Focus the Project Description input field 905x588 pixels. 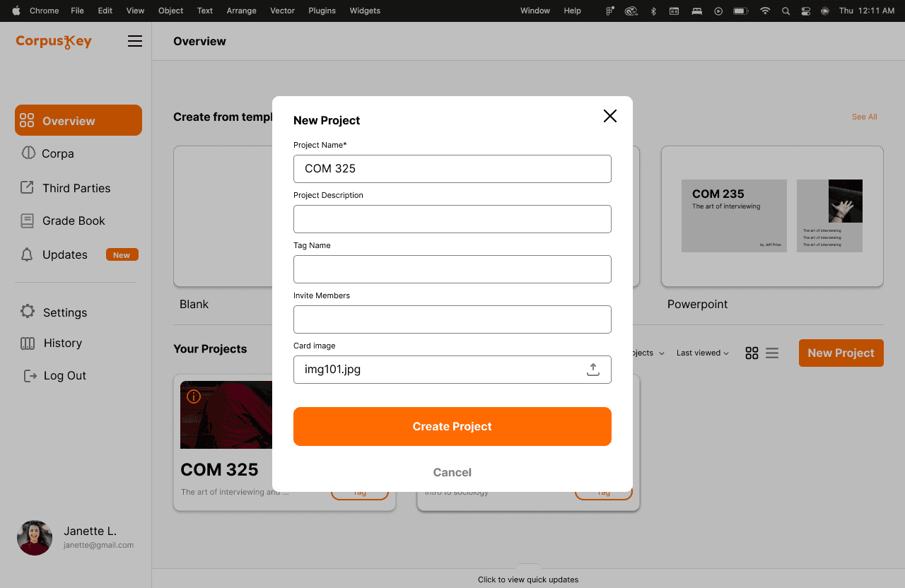point(452,219)
